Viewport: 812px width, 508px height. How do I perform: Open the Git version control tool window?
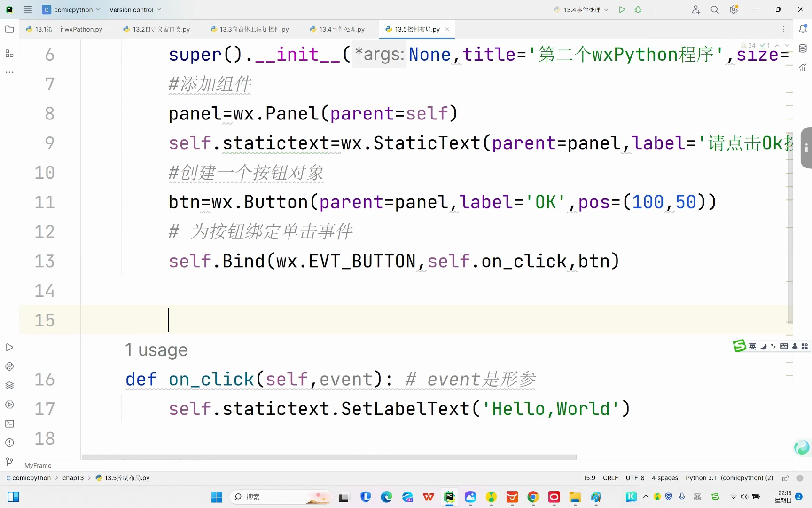9,461
